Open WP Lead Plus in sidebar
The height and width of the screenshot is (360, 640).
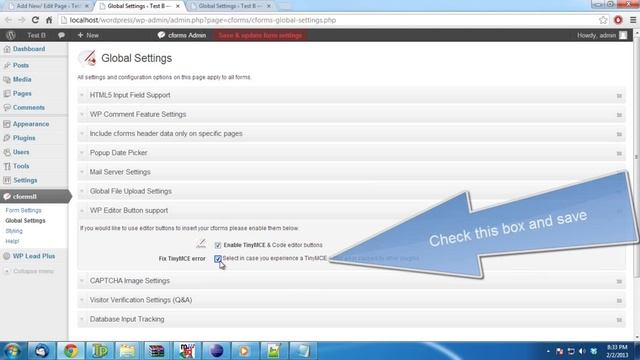click(x=34, y=256)
